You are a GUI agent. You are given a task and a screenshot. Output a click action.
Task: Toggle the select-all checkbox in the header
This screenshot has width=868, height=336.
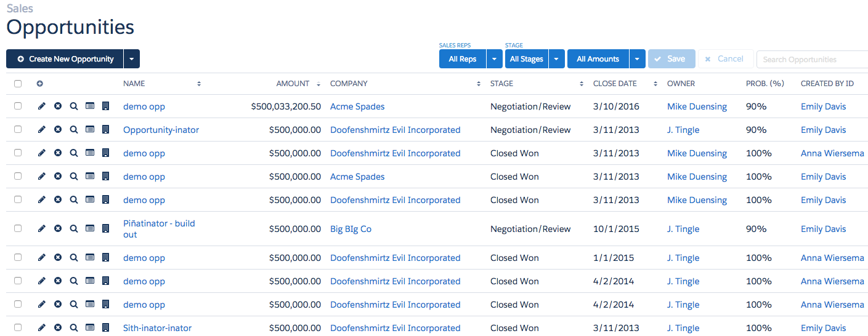18,84
